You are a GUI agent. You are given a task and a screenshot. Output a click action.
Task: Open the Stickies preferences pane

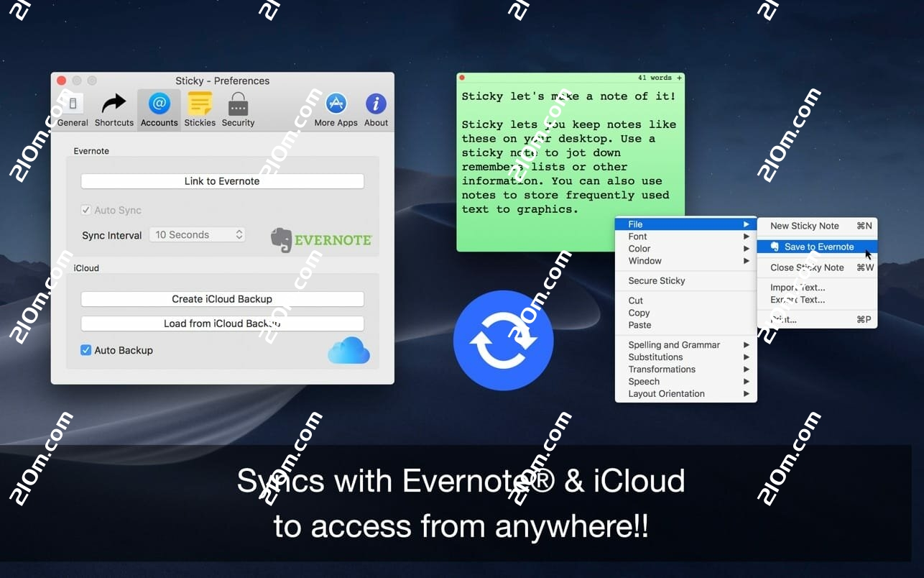pyautogui.click(x=200, y=111)
